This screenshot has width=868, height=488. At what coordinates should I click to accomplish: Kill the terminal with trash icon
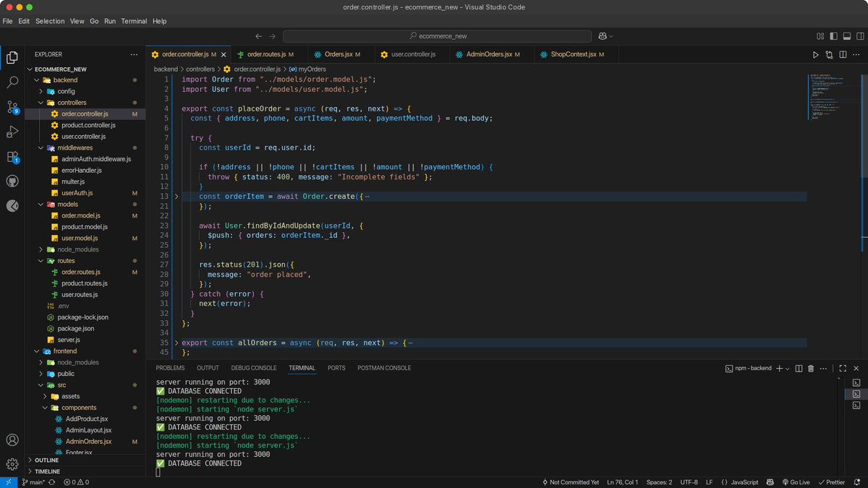[811, 368]
